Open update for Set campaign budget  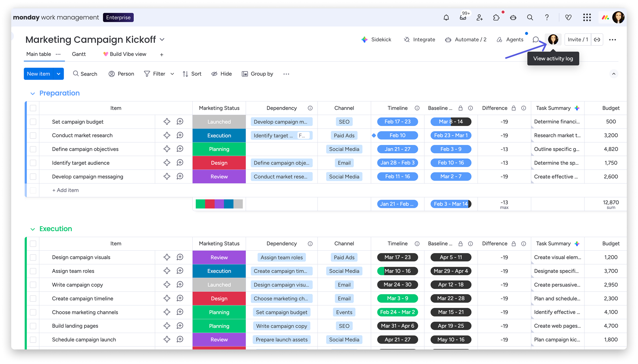pyautogui.click(x=180, y=122)
